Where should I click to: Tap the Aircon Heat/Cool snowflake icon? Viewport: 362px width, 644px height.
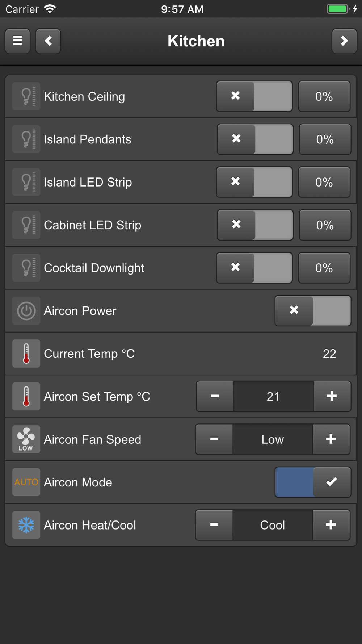[26, 525]
